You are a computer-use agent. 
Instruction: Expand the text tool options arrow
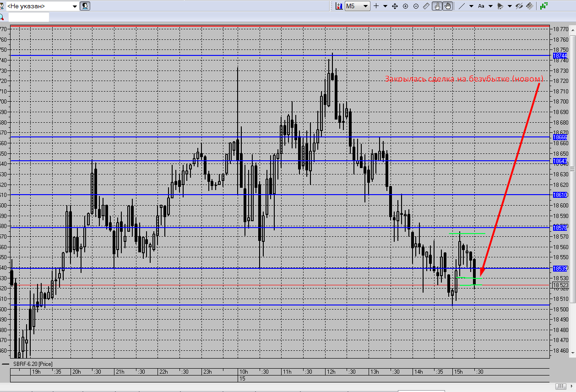(491, 6)
